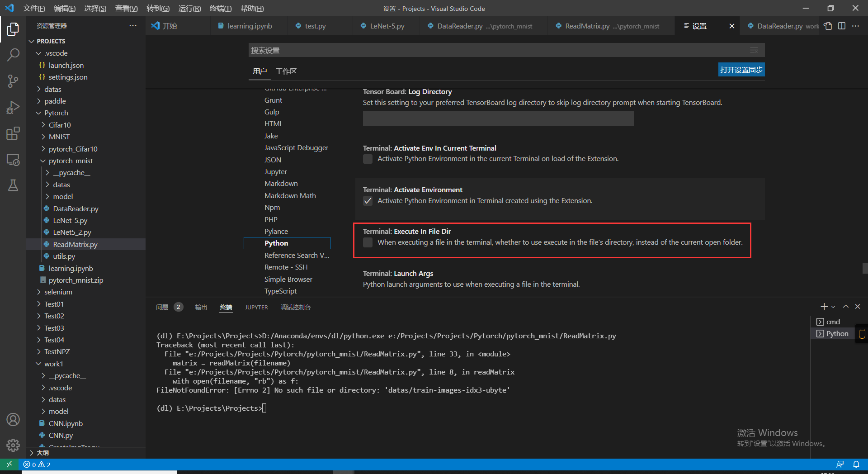This screenshot has height=474, width=868.
Task: Maximize the terminal panel size
Action: pos(845,307)
